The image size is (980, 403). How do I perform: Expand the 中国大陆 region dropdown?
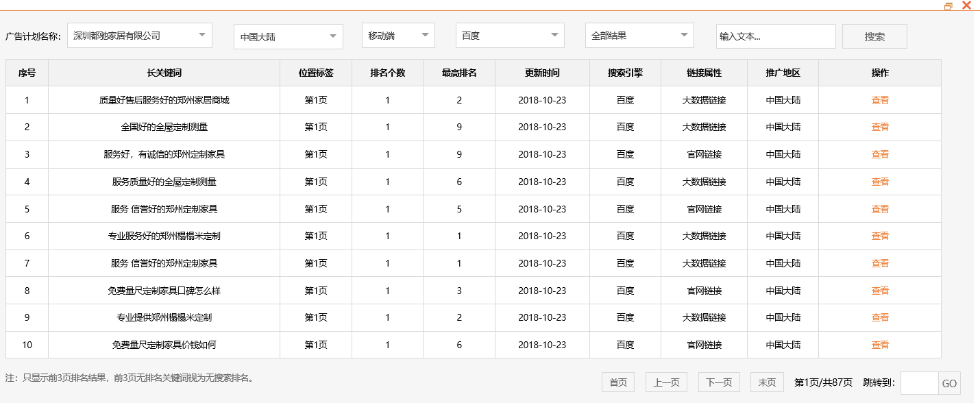coord(288,35)
